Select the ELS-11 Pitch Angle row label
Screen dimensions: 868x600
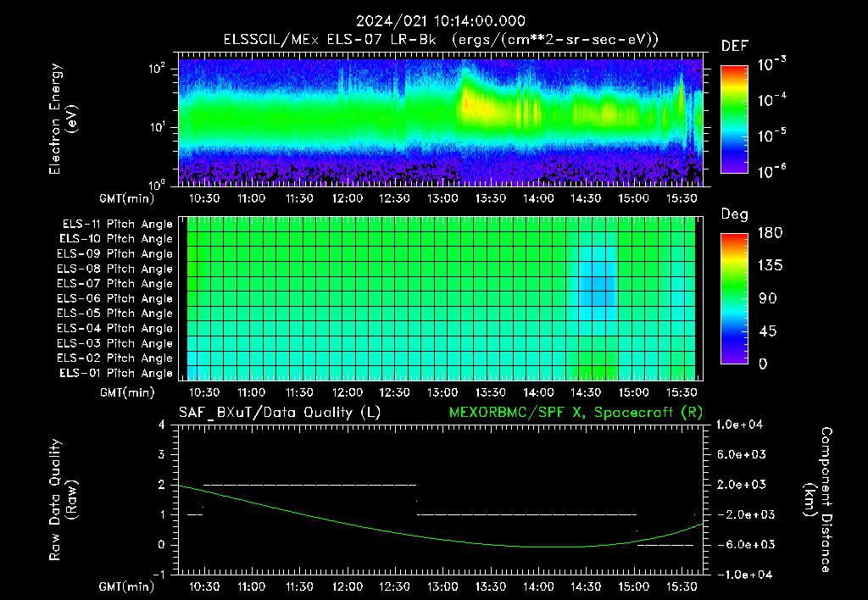point(117,225)
